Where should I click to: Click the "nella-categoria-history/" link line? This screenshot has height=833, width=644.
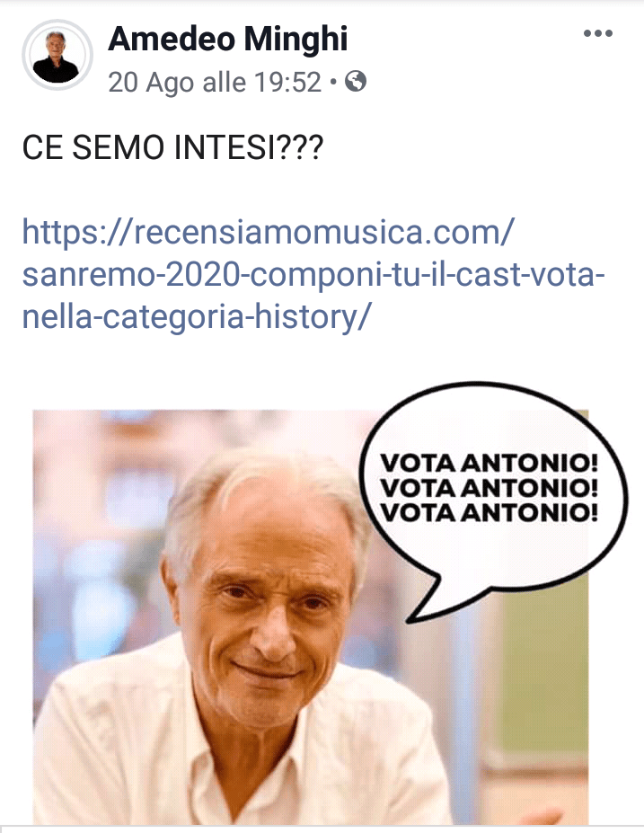(x=196, y=317)
